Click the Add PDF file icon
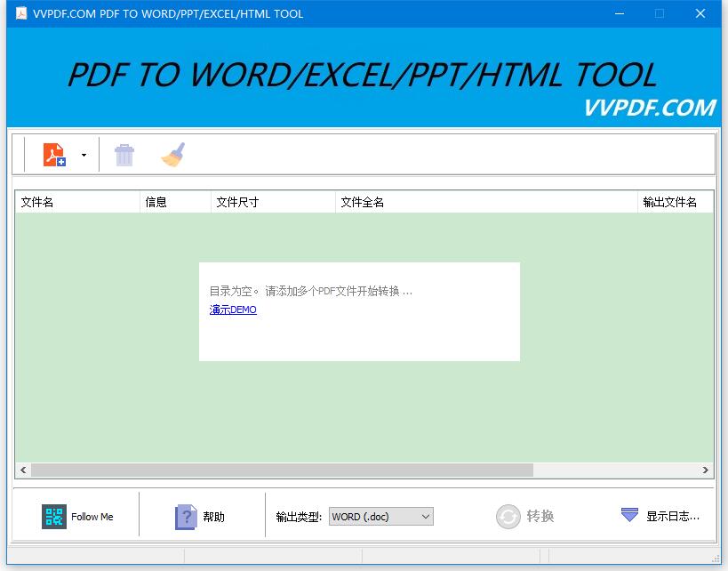 click(x=54, y=155)
